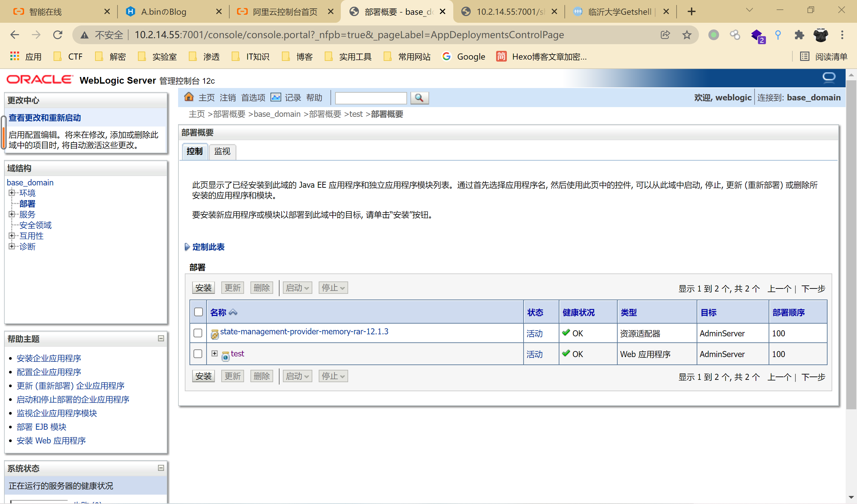The width and height of the screenshot is (857, 504).
Task: Open base_domain in the domain tree
Action: tap(30, 183)
